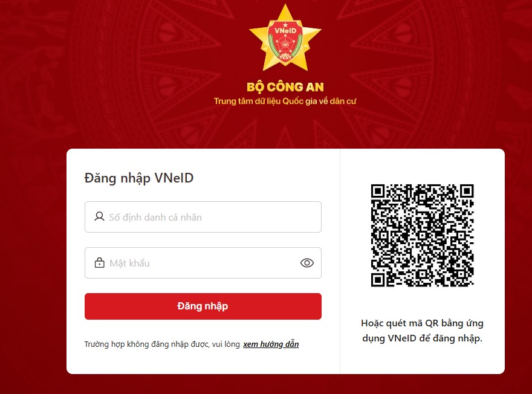The width and height of the screenshot is (532, 394).
Task: Click the VNeID gold star emblem
Action: [x=285, y=38]
